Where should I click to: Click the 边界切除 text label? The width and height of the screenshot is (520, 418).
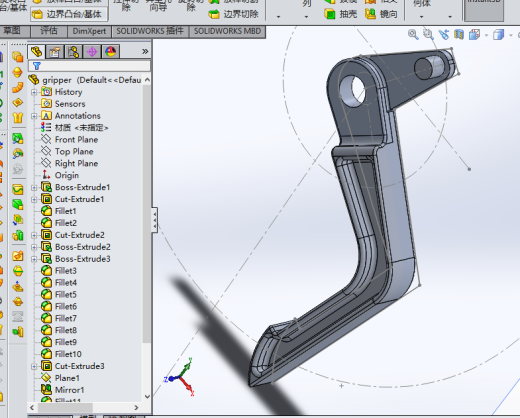[x=241, y=14]
